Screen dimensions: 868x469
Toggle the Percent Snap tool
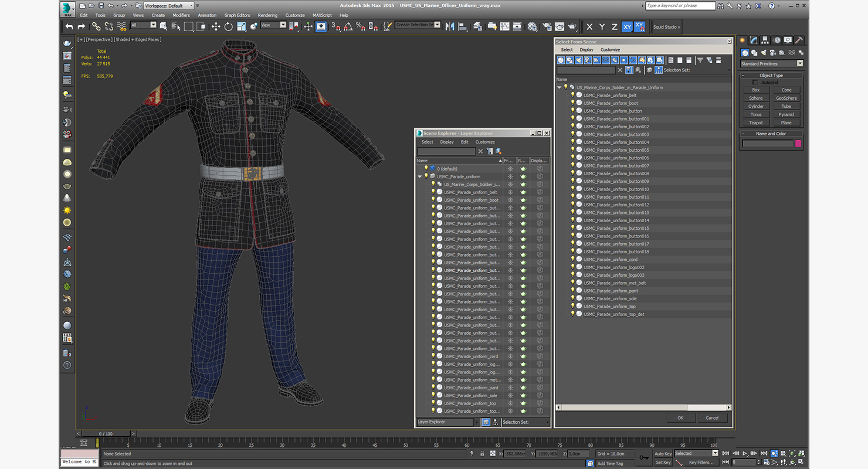tap(361, 26)
